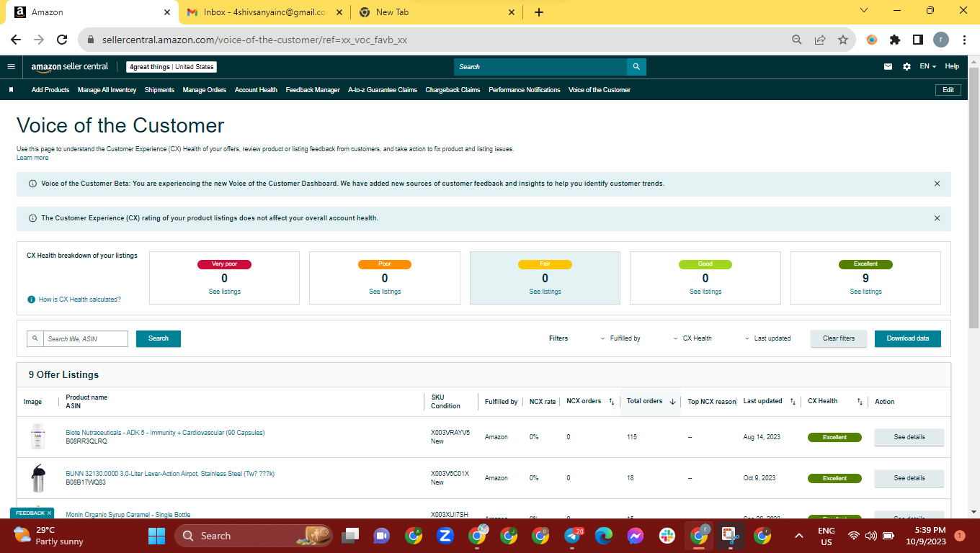Sort by Total orders down arrow
This screenshot has height=553, width=980.
[x=672, y=402]
